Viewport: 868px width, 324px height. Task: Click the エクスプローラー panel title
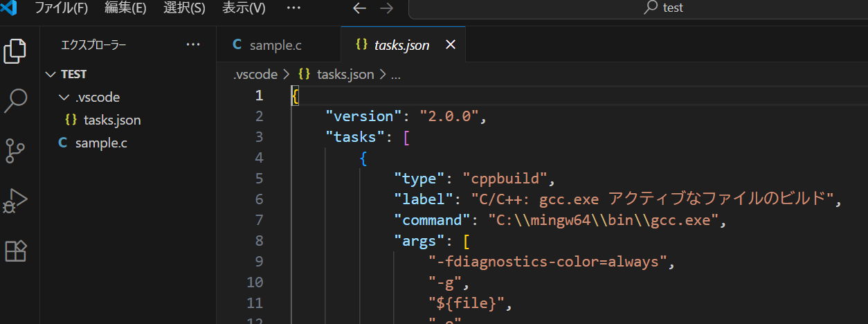(x=93, y=45)
